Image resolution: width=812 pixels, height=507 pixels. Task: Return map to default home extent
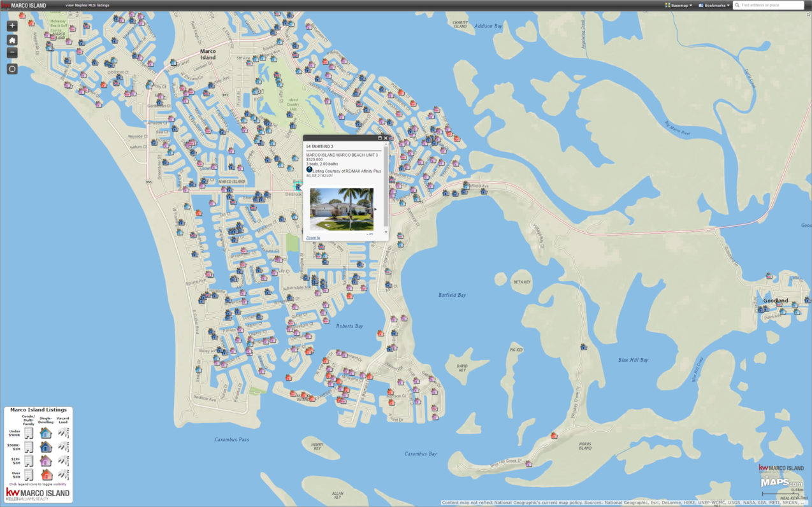click(12, 39)
